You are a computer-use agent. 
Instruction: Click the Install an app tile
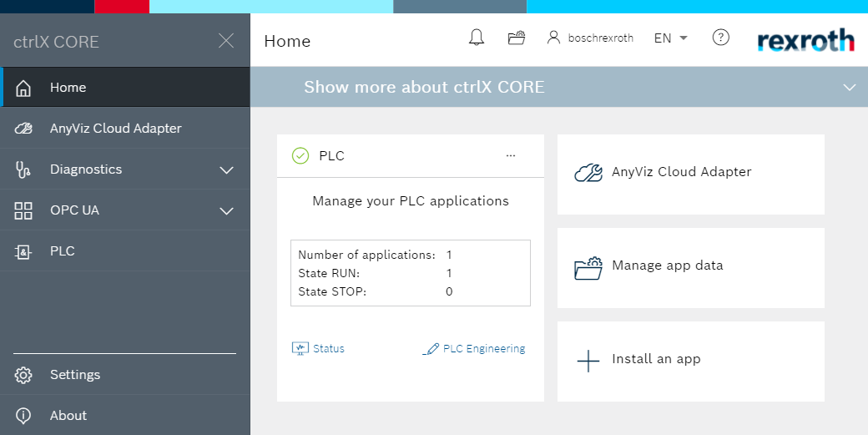[690, 361]
